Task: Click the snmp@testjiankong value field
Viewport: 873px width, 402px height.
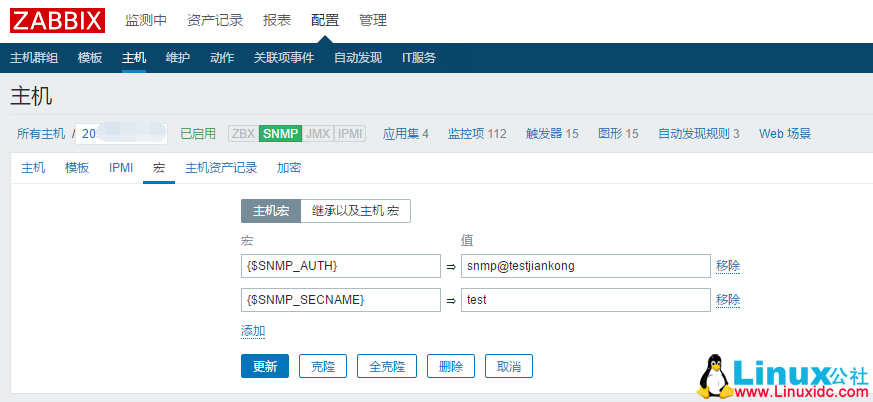Action: [584, 265]
